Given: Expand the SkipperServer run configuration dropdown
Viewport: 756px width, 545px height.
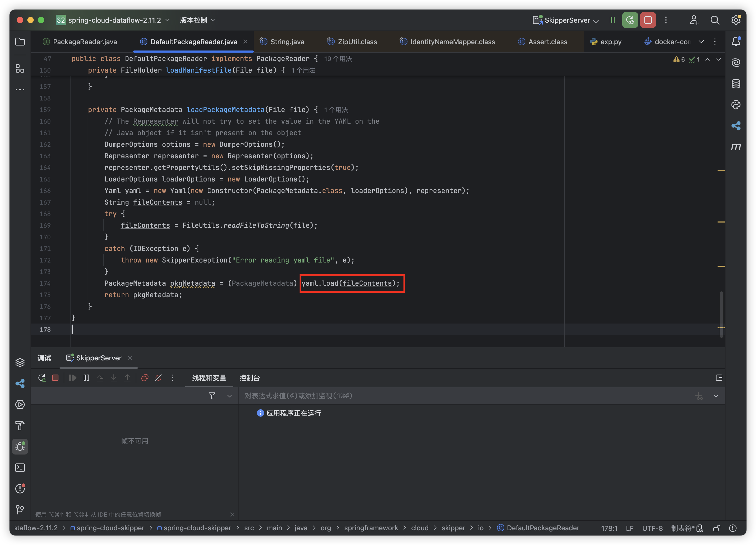Looking at the screenshot, I should click(566, 20).
